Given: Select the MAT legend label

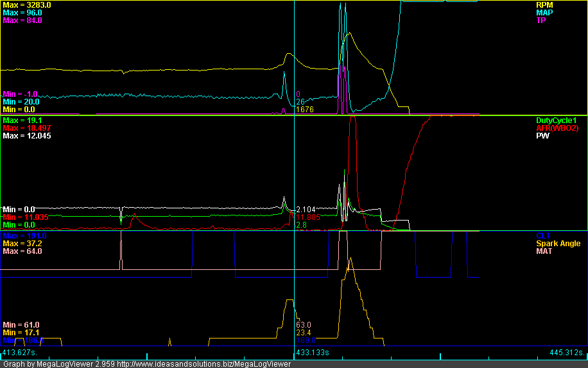Looking at the screenshot, I should [544, 251].
